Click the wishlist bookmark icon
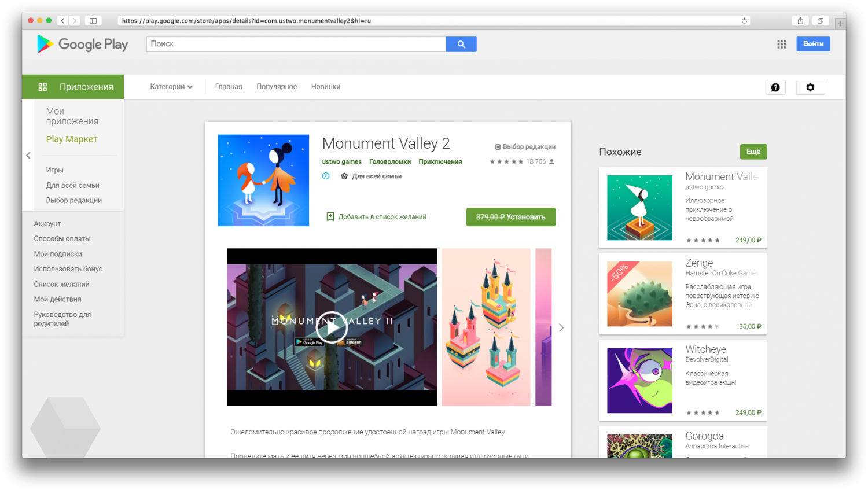The height and width of the screenshot is (490, 868). point(330,216)
